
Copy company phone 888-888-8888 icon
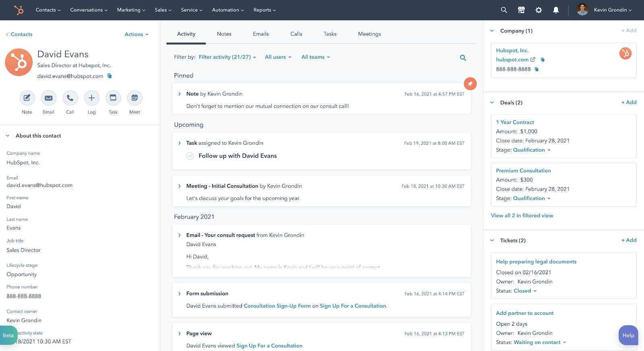(537, 69)
